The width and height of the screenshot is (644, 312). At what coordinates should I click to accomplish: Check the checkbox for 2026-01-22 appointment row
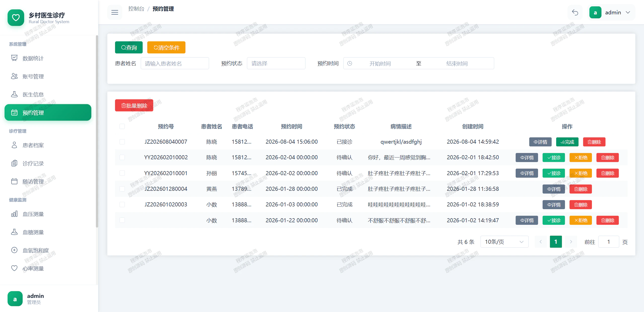[x=122, y=220]
